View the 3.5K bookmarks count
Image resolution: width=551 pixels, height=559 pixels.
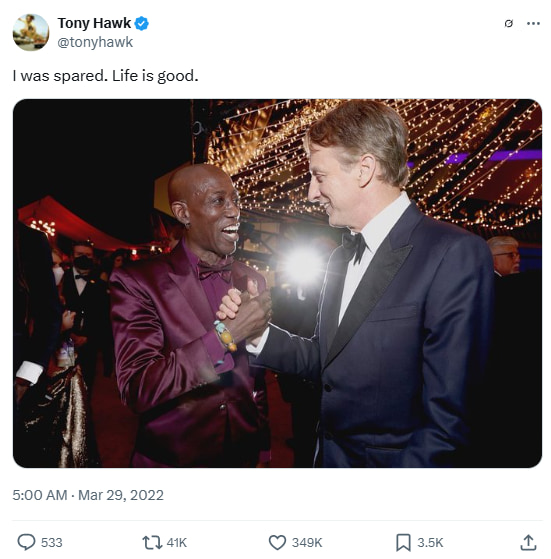pyautogui.click(x=430, y=543)
